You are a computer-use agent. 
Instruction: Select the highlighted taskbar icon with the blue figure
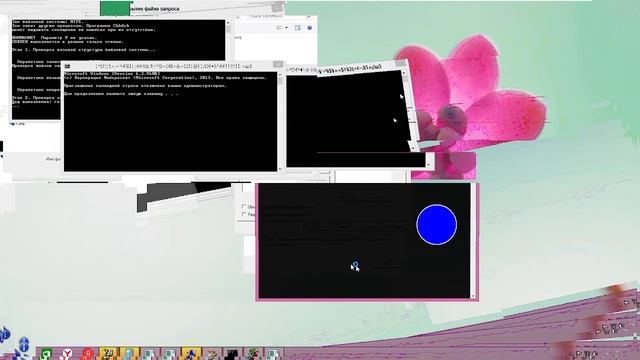tap(191, 353)
